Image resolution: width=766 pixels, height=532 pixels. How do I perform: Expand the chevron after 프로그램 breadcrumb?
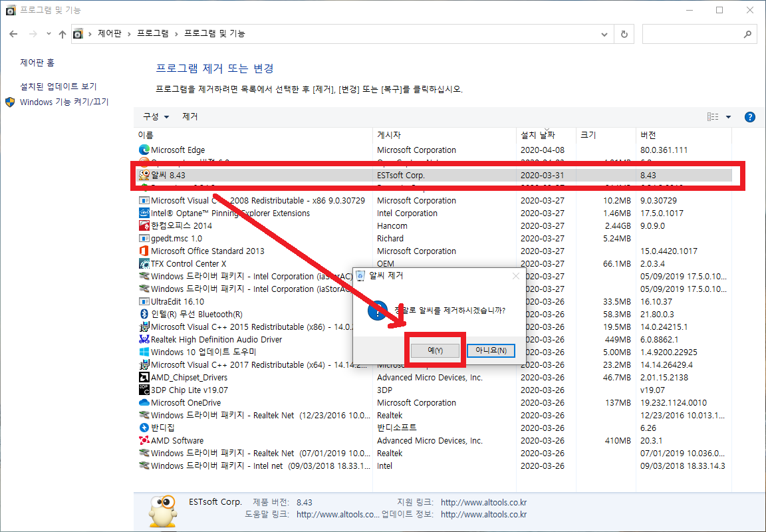(x=176, y=34)
